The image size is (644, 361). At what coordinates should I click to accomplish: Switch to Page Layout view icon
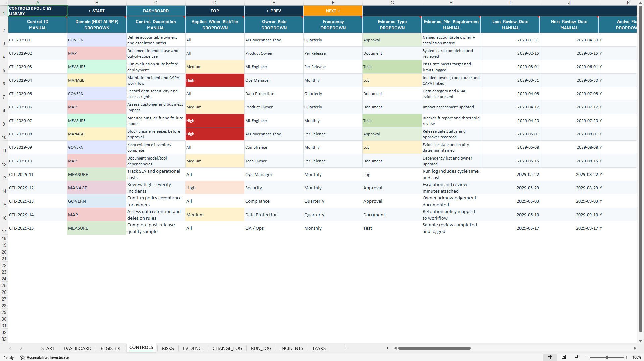[x=563, y=357]
